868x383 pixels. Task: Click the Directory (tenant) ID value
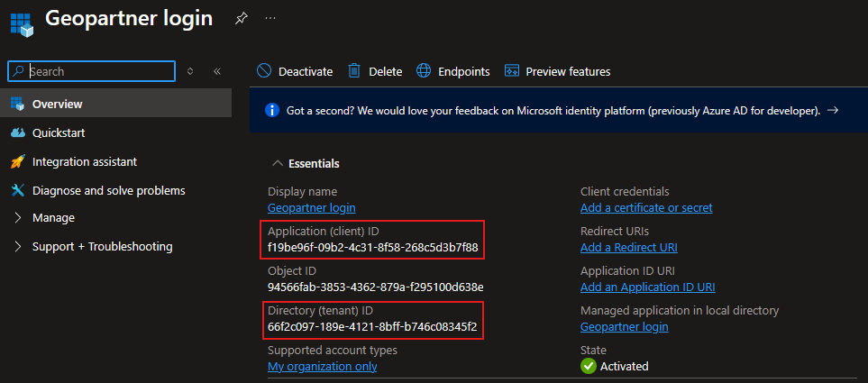372,326
